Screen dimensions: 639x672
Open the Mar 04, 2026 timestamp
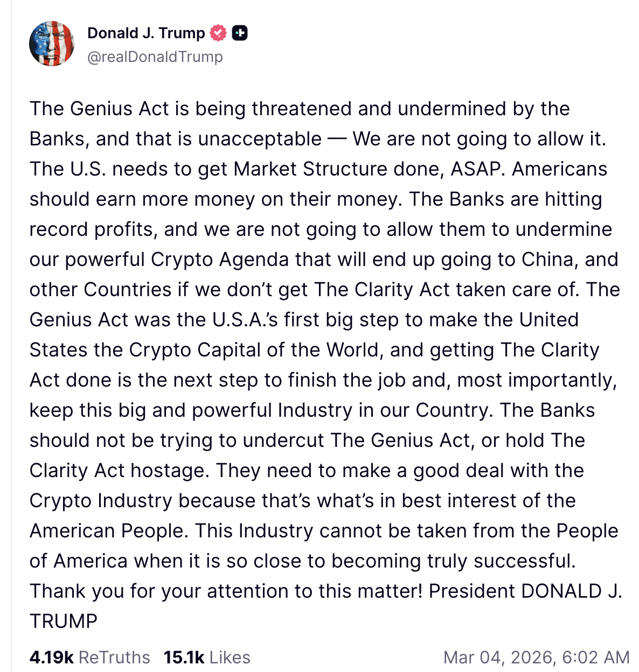click(x=536, y=657)
